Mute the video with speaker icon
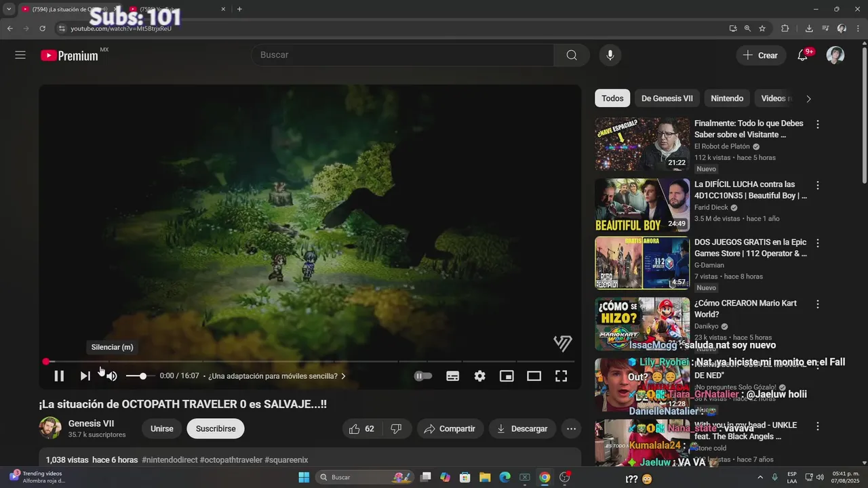The width and height of the screenshot is (868, 488). (x=112, y=376)
